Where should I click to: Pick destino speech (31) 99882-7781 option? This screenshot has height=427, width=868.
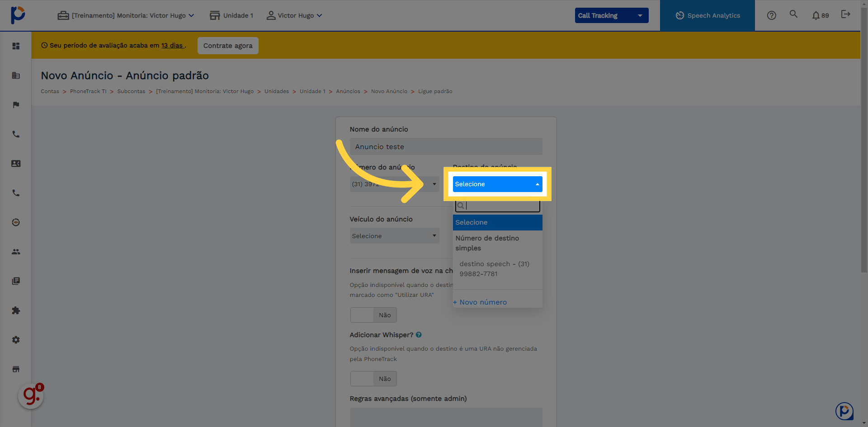tap(497, 269)
